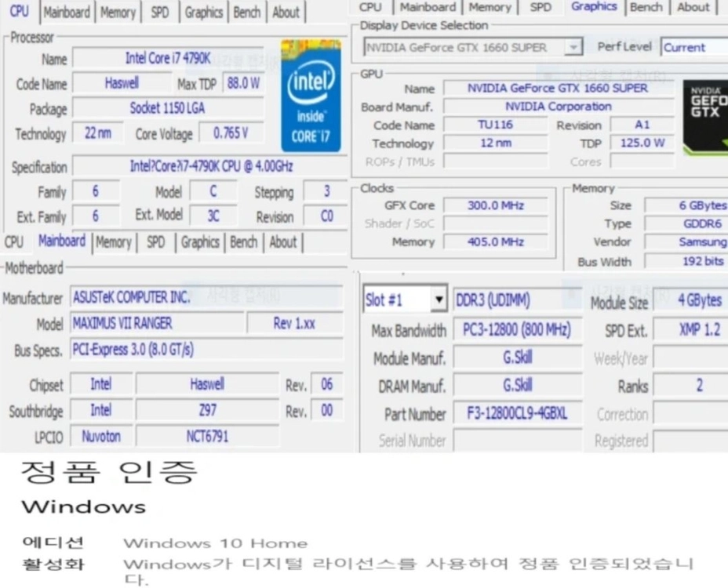Open the Display Device Selection dropdown
The height and width of the screenshot is (588, 728).
tap(472, 48)
